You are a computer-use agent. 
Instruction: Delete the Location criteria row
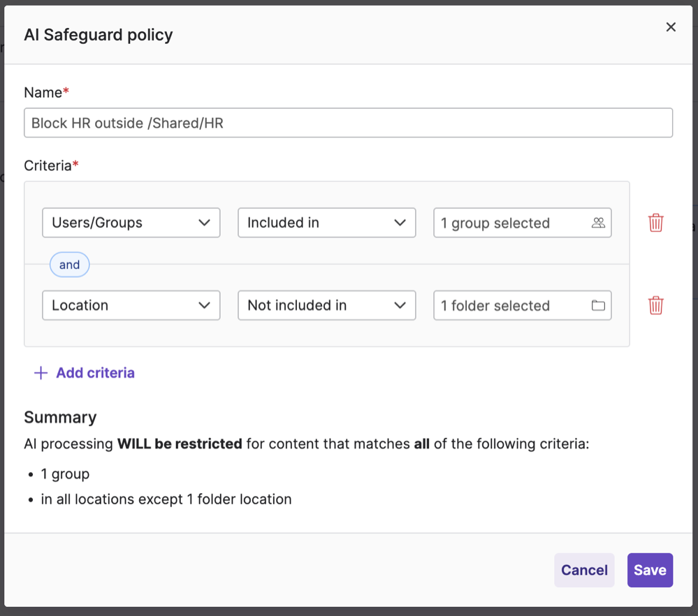click(x=655, y=305)
